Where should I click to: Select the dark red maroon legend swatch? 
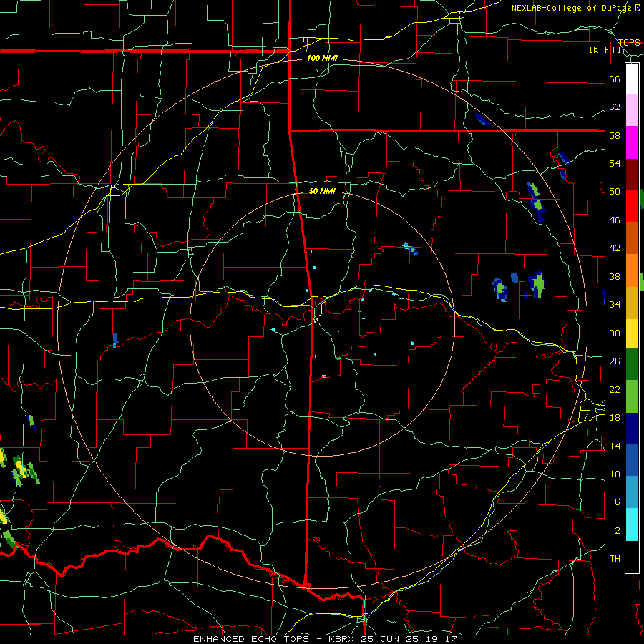pyautogui.click(x=632, y=174)
